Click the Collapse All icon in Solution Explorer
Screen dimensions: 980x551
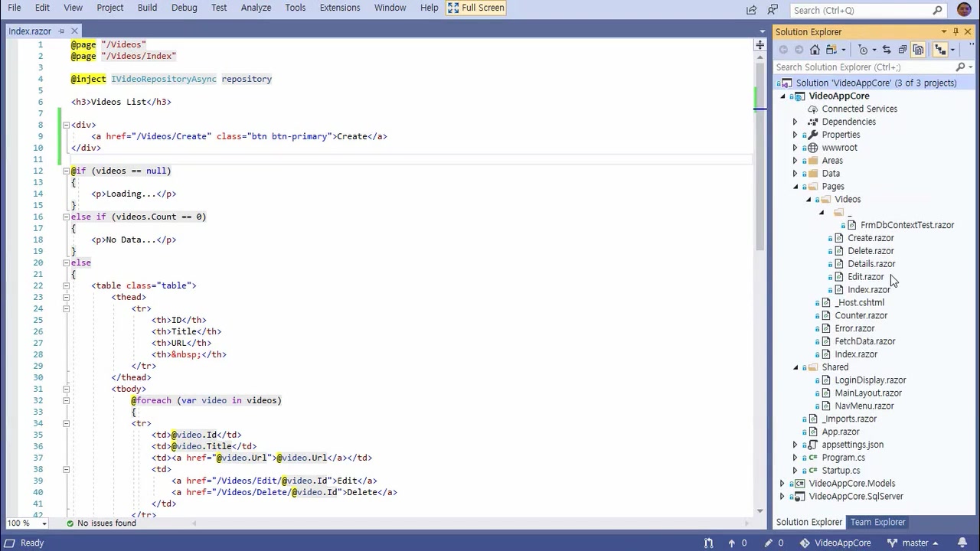pyautogui.click(x=903, y=50)
